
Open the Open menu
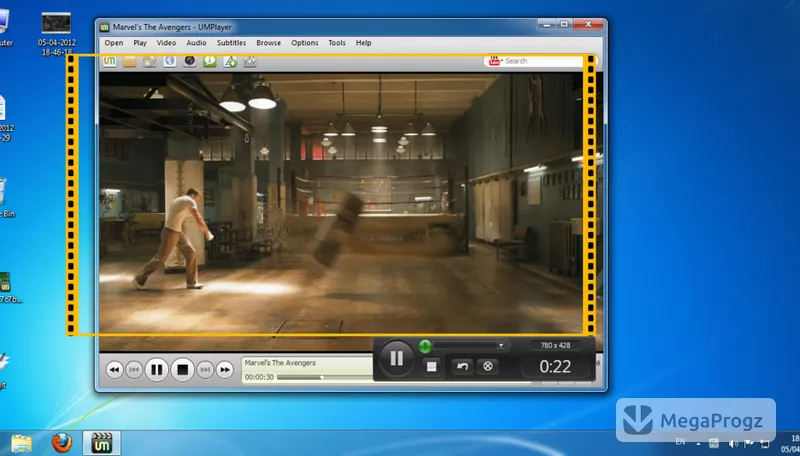coord(114,43)
